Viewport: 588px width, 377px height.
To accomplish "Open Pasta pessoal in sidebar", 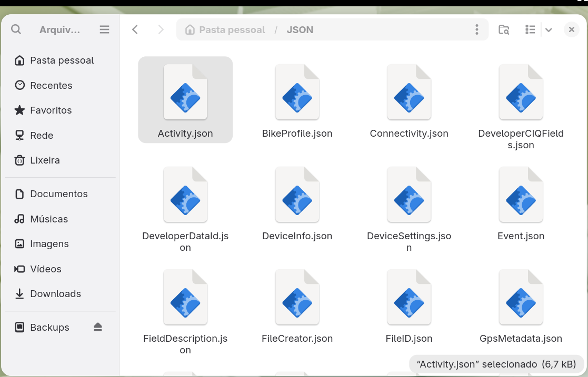I will click(x=61, y=60).
